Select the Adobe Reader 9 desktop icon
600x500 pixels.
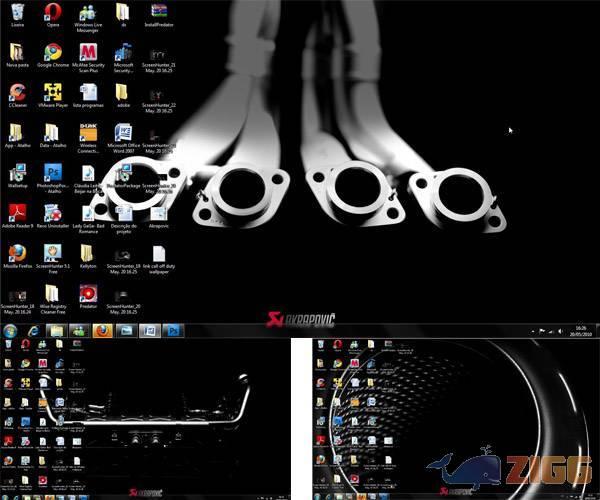click(17, 212)
